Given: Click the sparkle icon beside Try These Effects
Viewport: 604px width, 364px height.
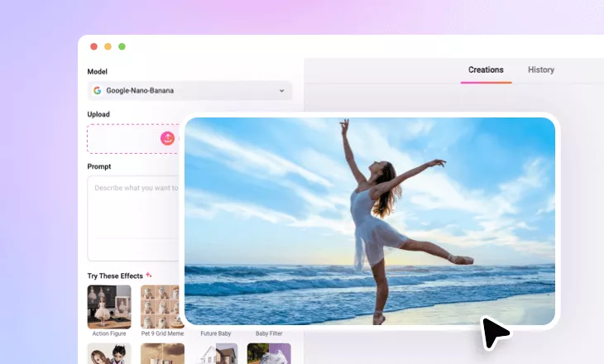Looking at the screenshot, I should [x=149, y=275].
